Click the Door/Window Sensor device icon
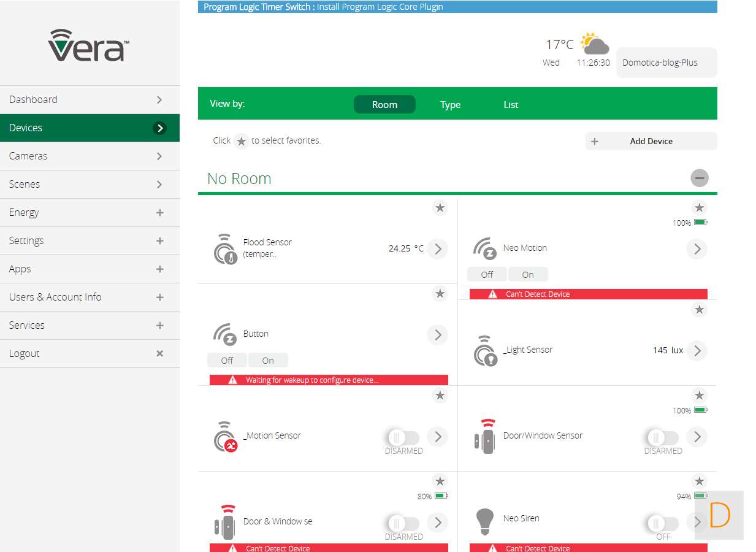This screenshot has width=756, height=552. (485, 436)
